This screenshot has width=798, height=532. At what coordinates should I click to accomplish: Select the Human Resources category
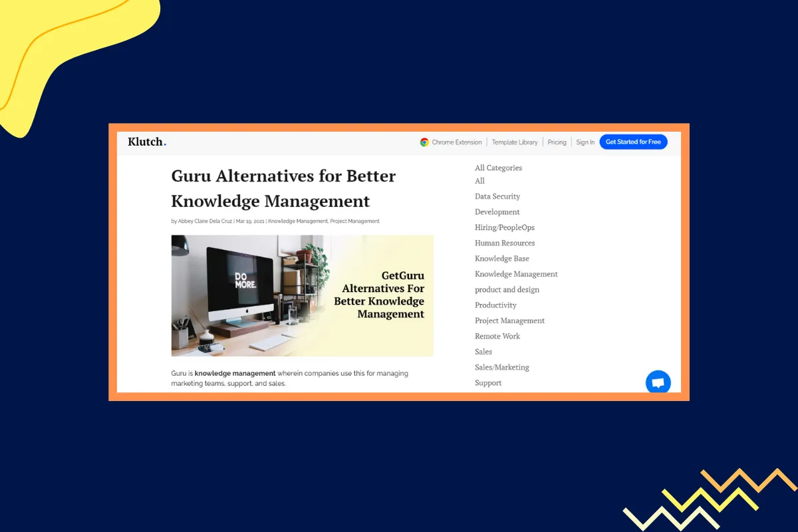tap(505, 243)
